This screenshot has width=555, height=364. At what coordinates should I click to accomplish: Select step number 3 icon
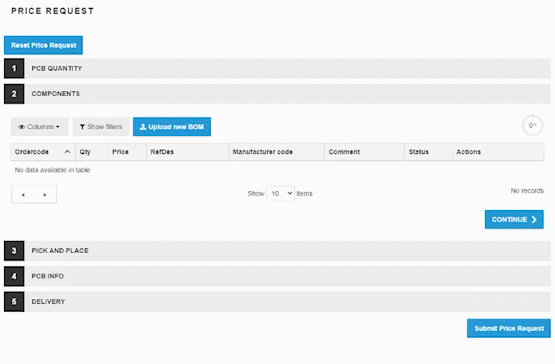[14, 251]
